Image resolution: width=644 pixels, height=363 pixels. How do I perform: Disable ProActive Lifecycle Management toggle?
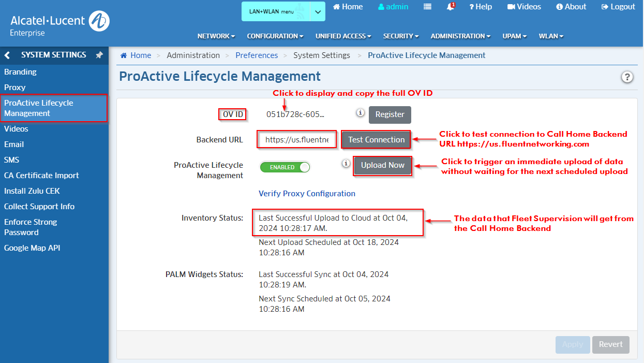point(285,167)
